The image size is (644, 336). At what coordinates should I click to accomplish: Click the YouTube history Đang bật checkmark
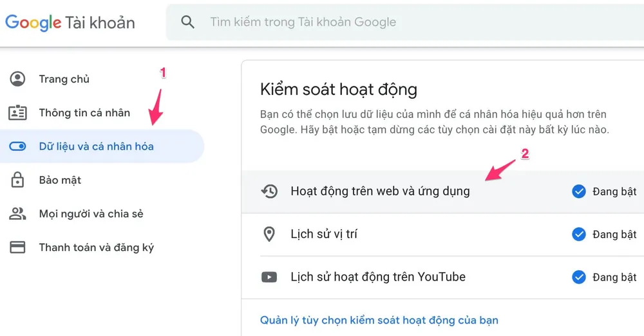click(578, 277)
